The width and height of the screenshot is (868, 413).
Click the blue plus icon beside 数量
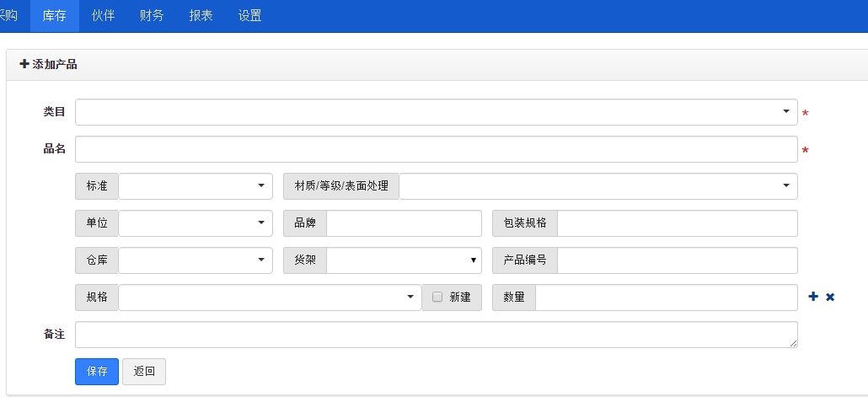coord(813,297)
